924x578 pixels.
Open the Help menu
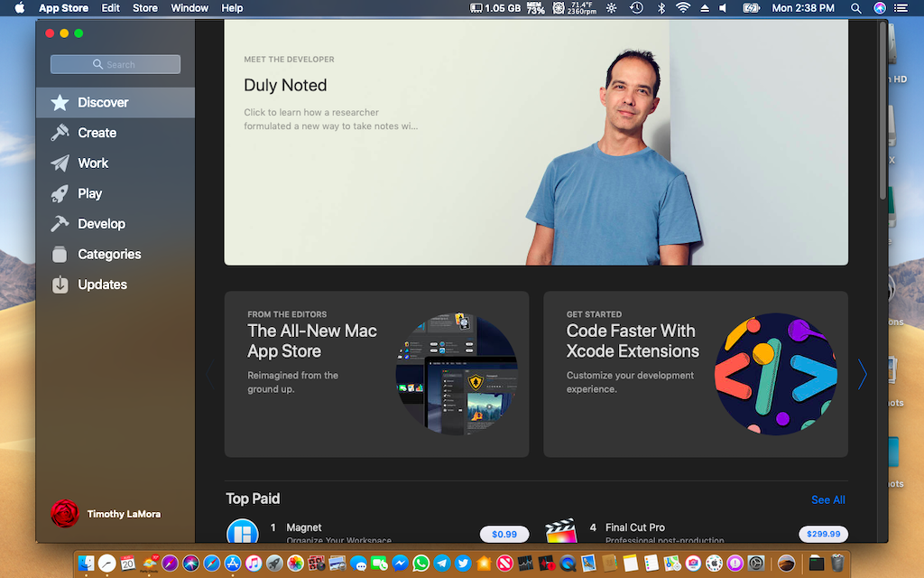(232, 8)
